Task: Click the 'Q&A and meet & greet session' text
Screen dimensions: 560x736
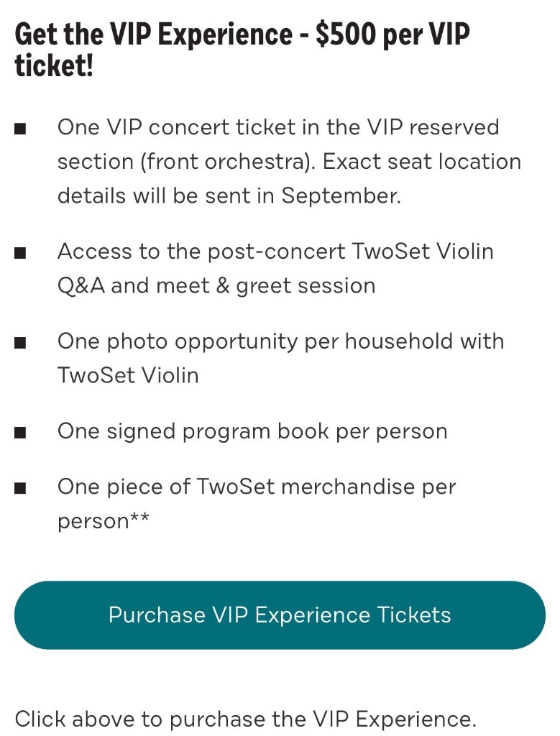Action: tap(216, 286)
